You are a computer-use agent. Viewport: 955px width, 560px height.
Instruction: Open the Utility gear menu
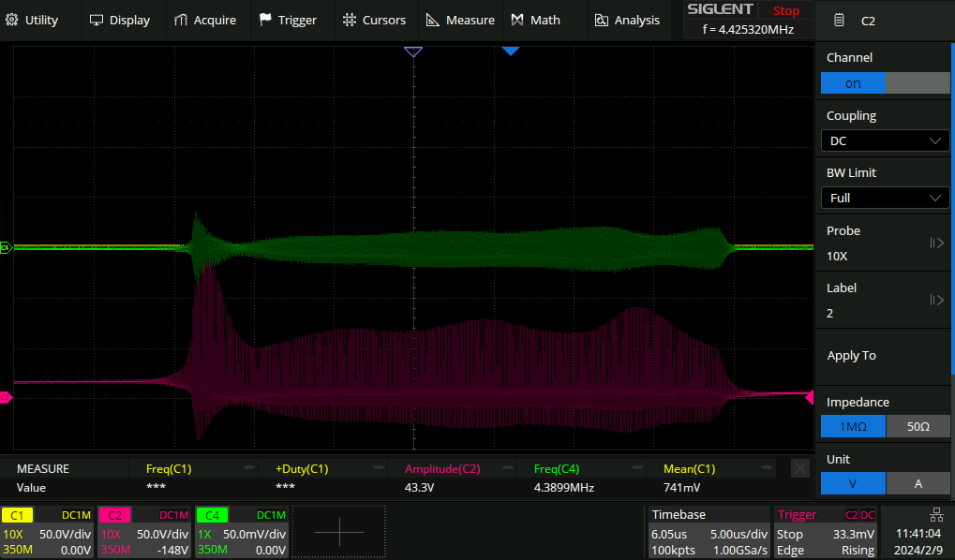click(x=12, y=20)
